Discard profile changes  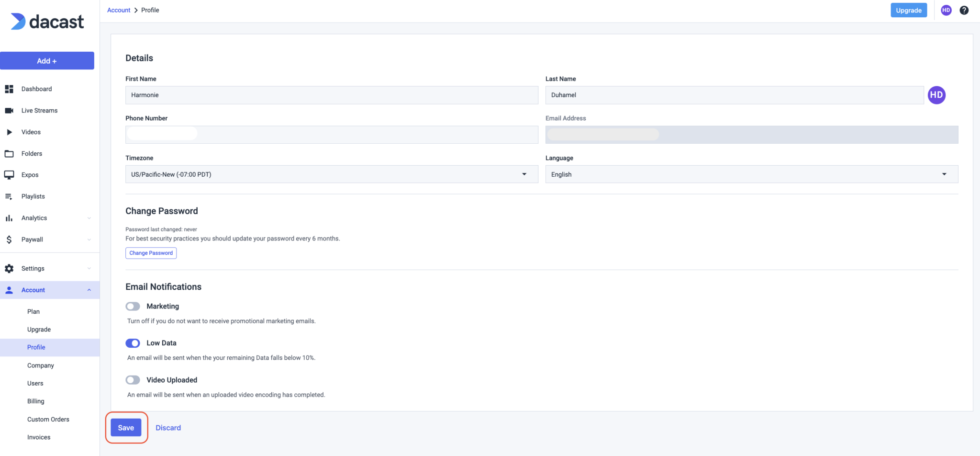[168, 428]
